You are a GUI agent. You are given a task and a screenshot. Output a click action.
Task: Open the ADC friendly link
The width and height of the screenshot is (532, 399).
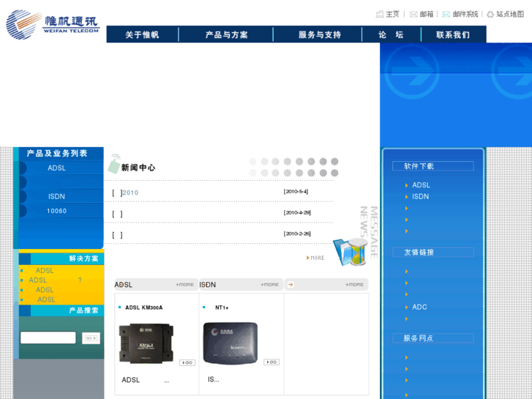(x=419, y=307)
